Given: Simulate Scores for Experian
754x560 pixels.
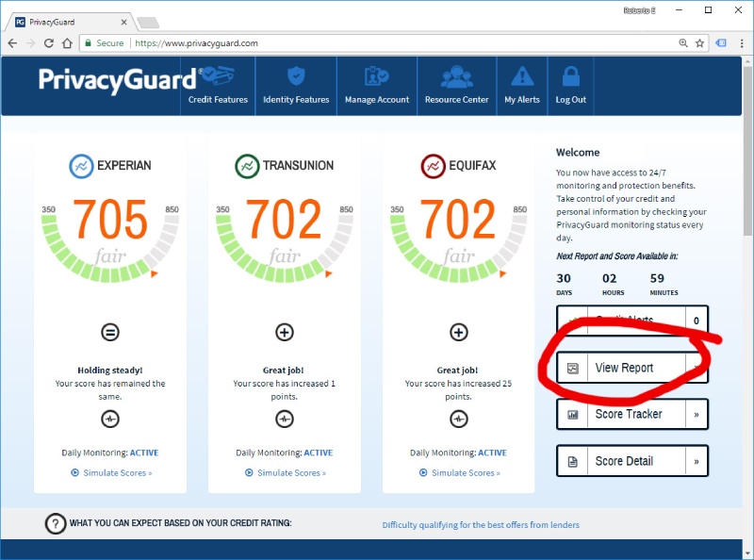Looking at the screenshot, I should (111, 473).
